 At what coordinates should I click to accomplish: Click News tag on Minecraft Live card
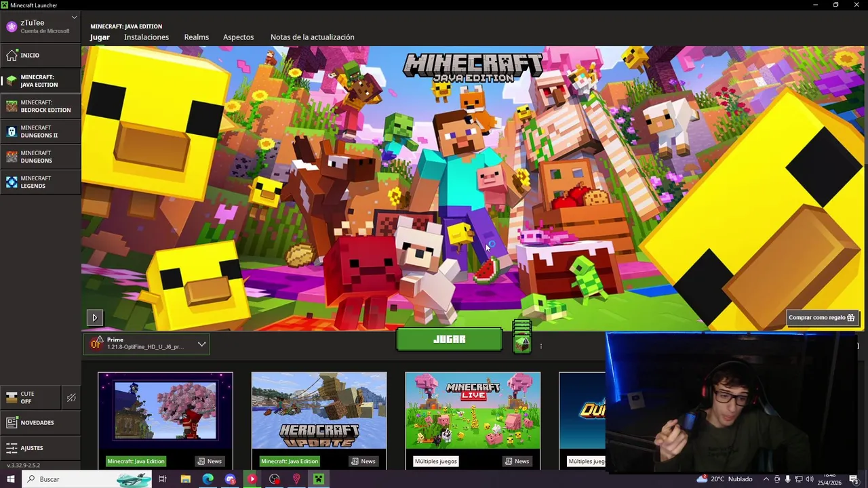point(517,461)
